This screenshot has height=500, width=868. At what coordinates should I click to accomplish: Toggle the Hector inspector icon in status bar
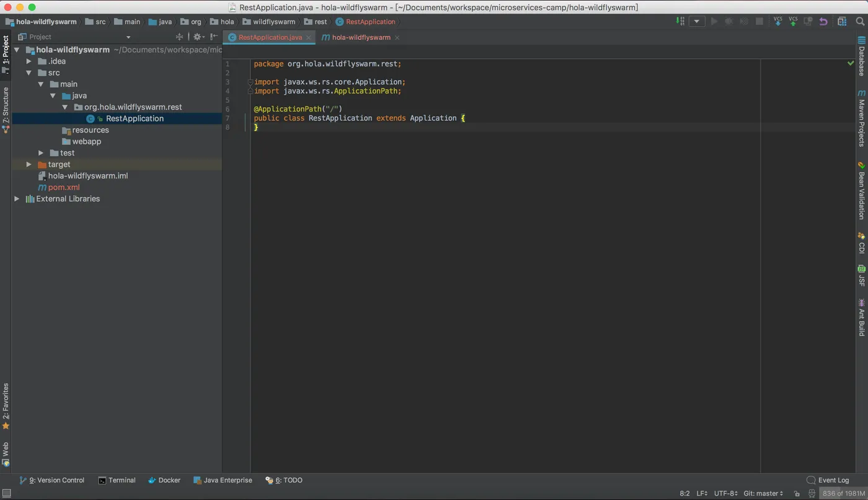[812, 494]
